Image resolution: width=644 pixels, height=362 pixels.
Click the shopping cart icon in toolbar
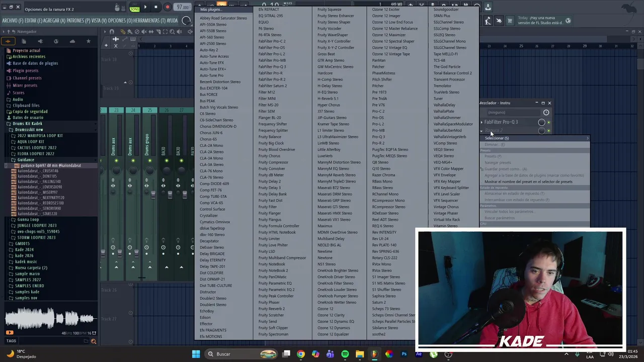(510, 21)
